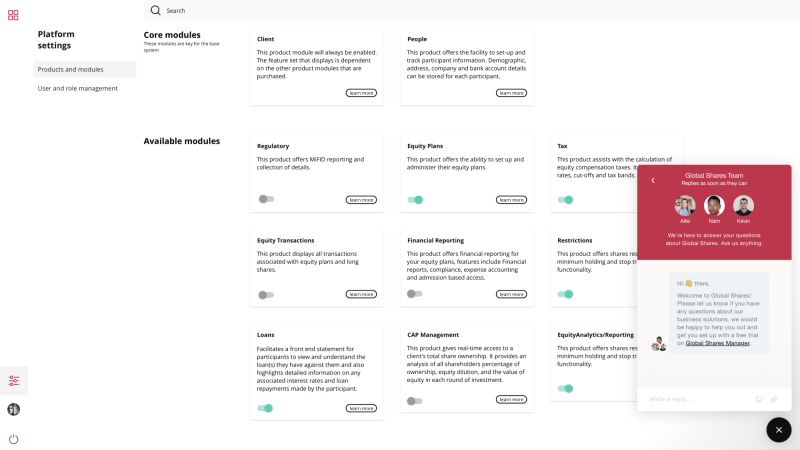Click the Write a reply field

pyautogui.click(x=699, y=399)
